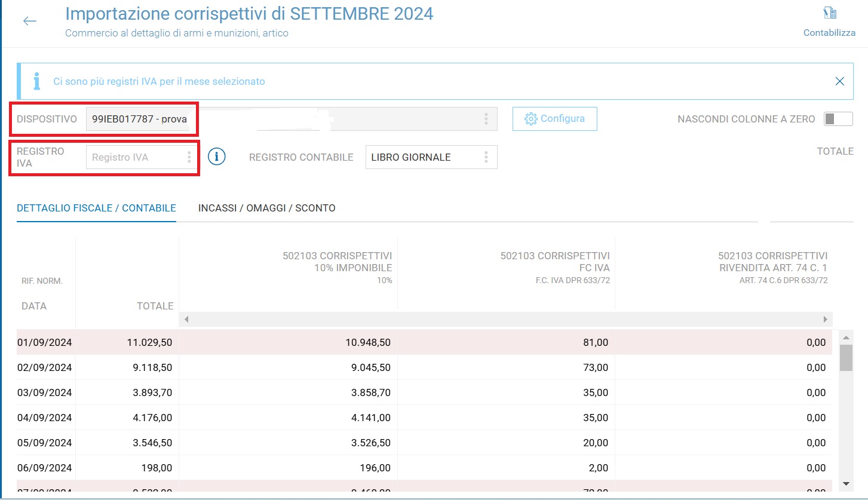The height and width of the screenshot is (500, 868).
Task: Click the vertical scrollbar down arrow
Action: pyautogui.click(x=846, y=483)
